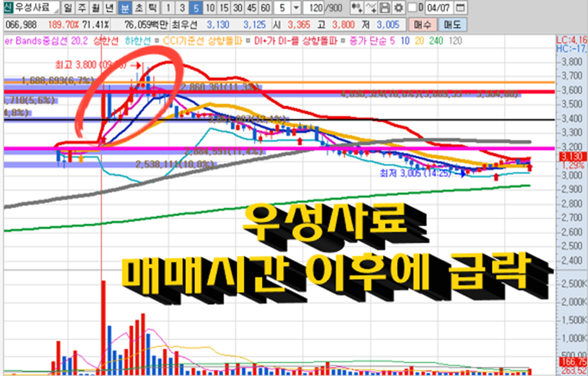Screen dimensions: 588x376
Task: Click the 189.70% change value
Action: click(63, 25)
